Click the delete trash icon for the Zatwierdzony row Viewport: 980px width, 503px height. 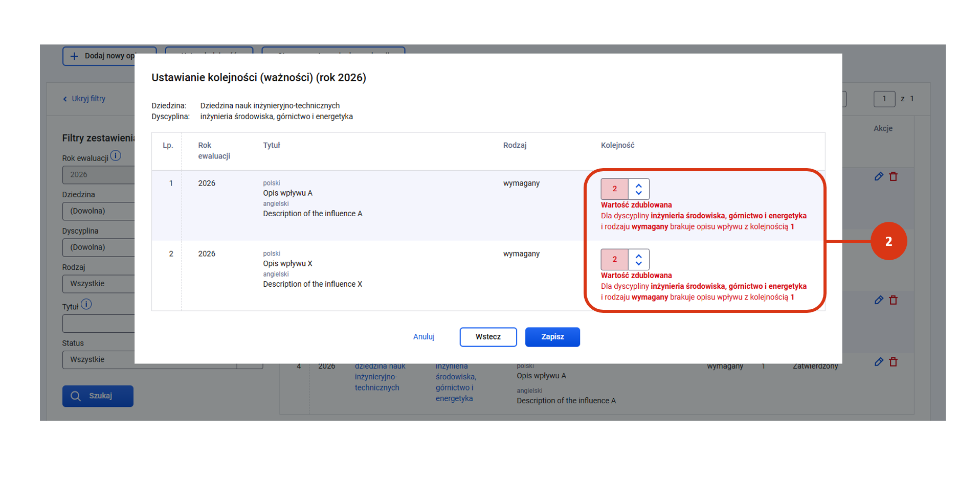tap(893, 362)
